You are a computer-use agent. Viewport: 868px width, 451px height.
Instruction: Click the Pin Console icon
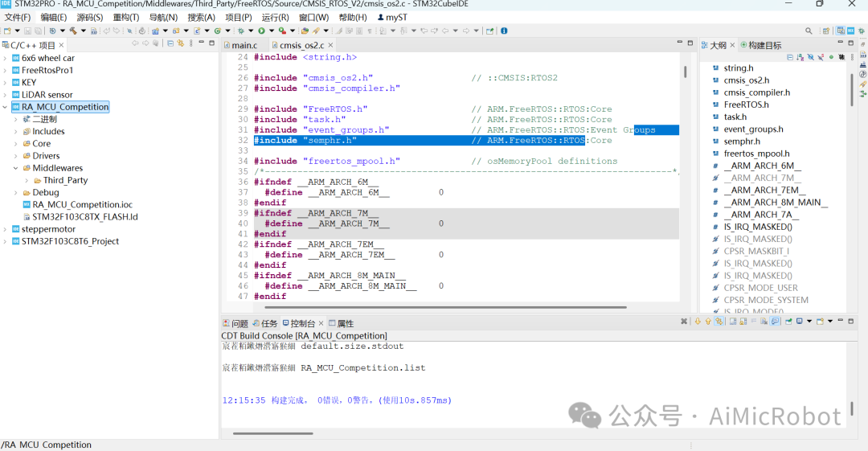pos(789,322)
